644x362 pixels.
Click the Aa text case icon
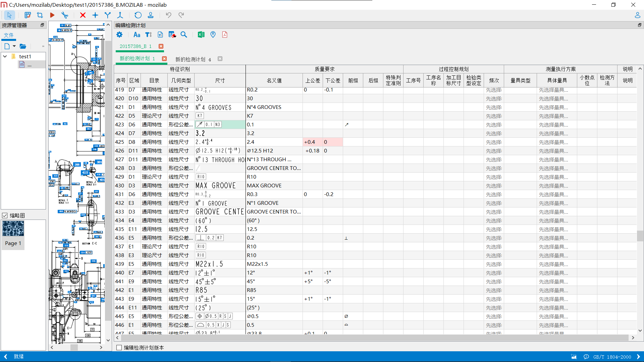click(137, 35)
